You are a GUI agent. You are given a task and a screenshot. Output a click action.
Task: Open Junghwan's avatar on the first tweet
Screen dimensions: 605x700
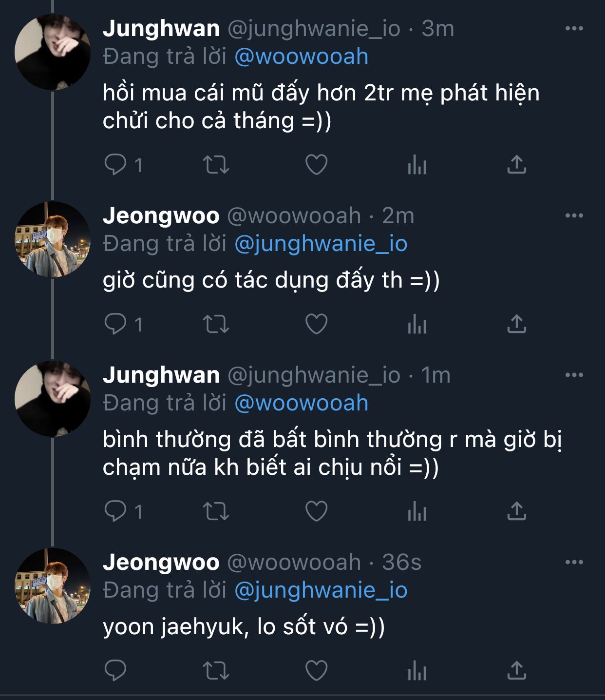[x=53, y=52]
